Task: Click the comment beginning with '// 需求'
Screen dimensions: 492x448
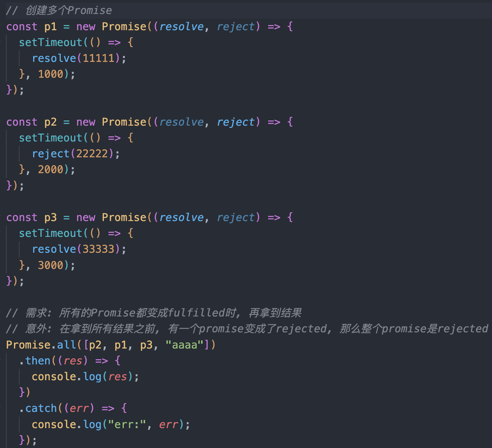Action: 154,313
